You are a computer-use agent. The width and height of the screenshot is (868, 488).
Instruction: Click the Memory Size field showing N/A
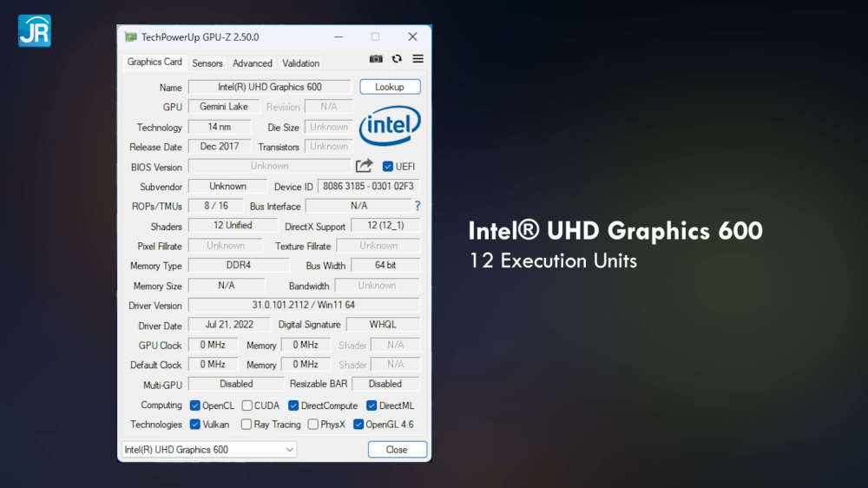(227, 286)
